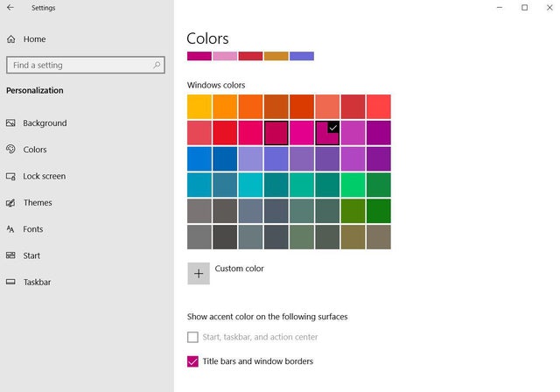This screenshot has height=392, width=560.
Task: Enable Start, taskbar, and action center checkbox
Action: click(192, 337)
